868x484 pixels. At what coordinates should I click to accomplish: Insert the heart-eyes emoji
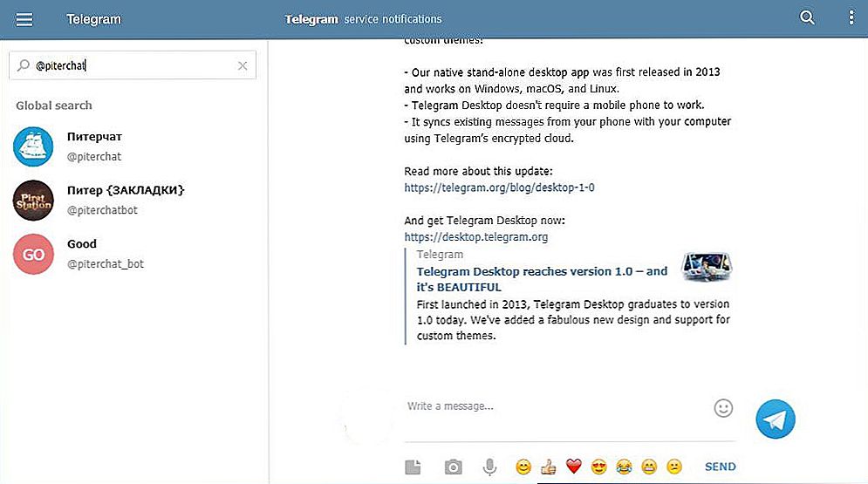[599, 467]
